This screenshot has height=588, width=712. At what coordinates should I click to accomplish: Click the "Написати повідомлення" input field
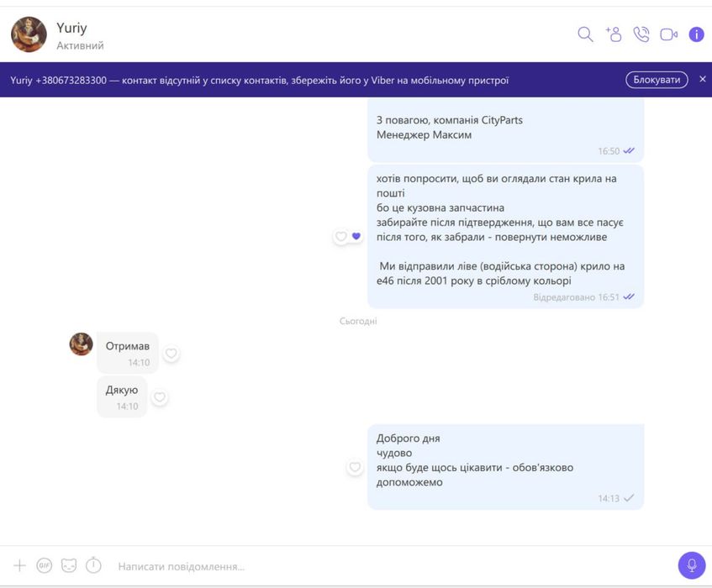tap(391, 566)
